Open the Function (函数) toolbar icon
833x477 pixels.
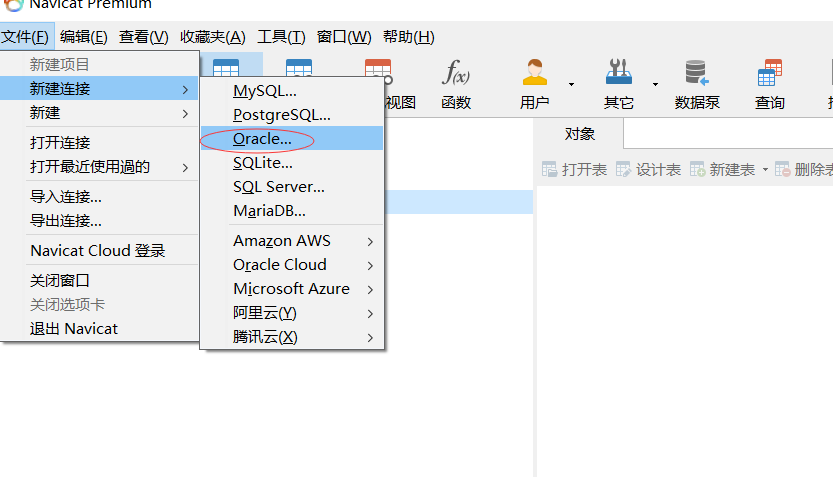click(456, 84)
